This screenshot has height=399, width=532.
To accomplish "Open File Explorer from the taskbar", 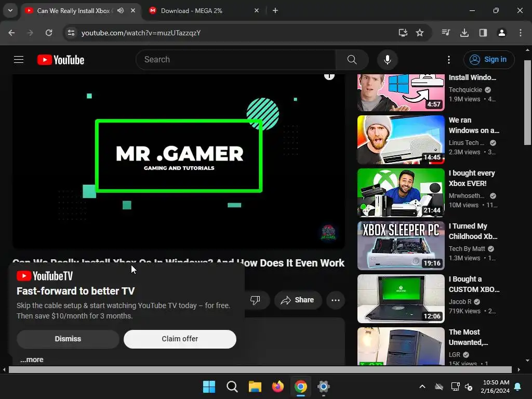I will click(255, 387).
